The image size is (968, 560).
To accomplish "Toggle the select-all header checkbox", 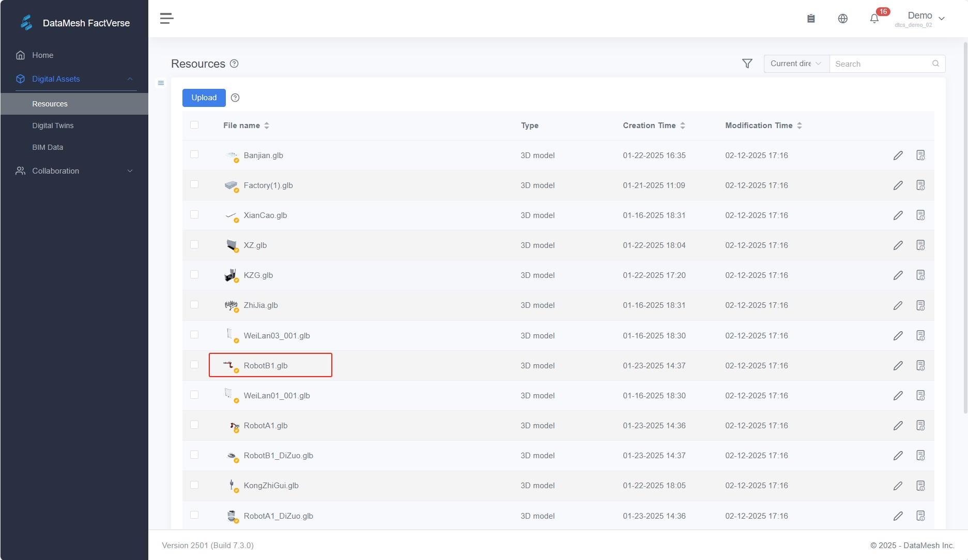I will point(194,125).
